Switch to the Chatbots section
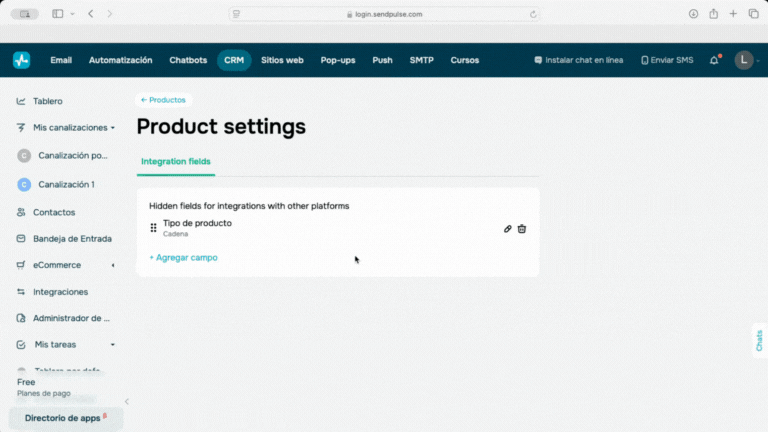Viewport: 768px width, 432px height. pyautogui.click(x=189, y=60)
